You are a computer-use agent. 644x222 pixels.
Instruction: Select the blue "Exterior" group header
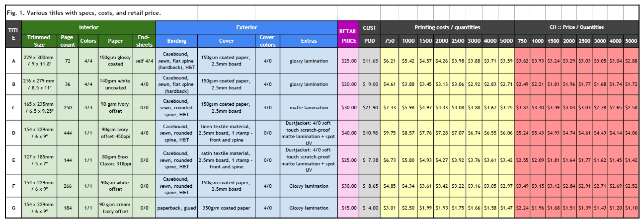[246, 27]
